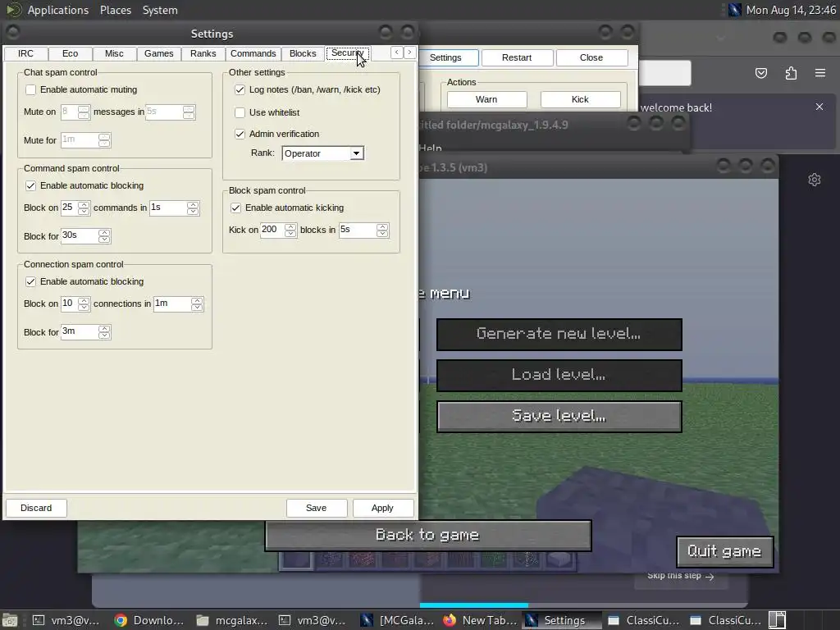Open the Chrome Downloads taskbar entry
Viewport: 840px width, 630px height.
(149, 620)
